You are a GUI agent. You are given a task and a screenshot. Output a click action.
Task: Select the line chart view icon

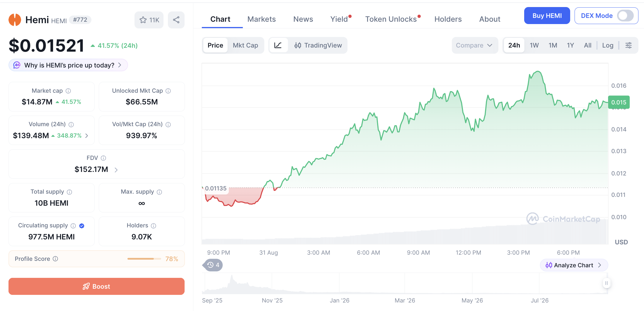pos(278,45)
